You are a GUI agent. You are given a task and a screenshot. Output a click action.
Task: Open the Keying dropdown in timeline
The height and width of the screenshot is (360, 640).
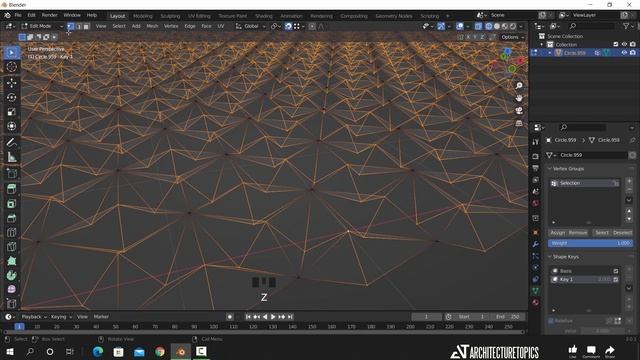point(61,317)
